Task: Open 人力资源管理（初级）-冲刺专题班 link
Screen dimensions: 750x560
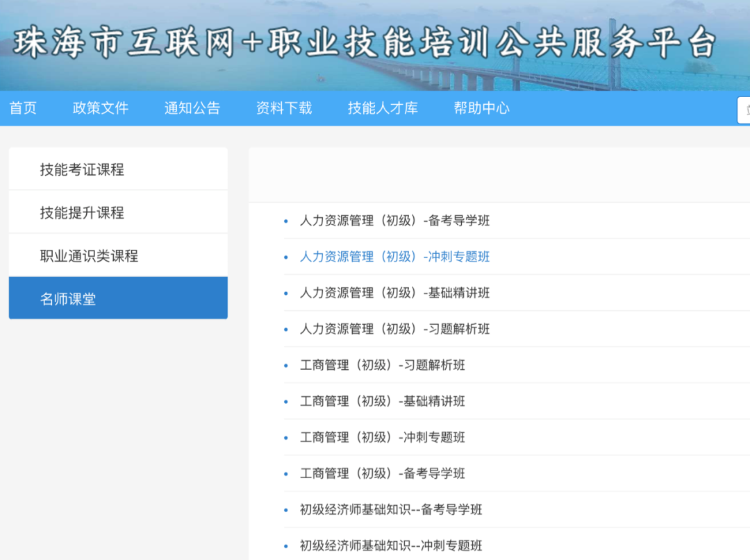Action: [394, 257]
